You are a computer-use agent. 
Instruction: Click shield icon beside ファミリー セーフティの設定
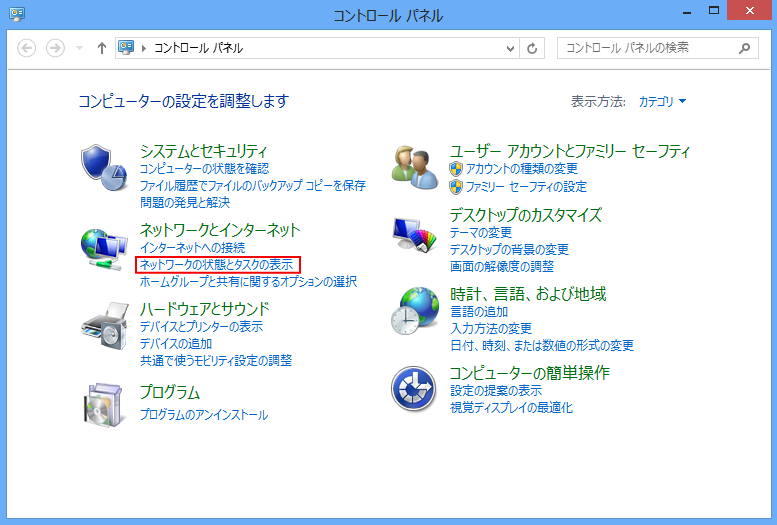click(456, 187)
